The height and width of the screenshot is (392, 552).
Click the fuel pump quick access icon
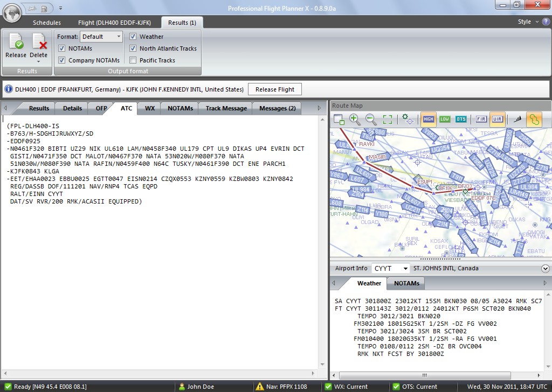click(x=44, y=8)
